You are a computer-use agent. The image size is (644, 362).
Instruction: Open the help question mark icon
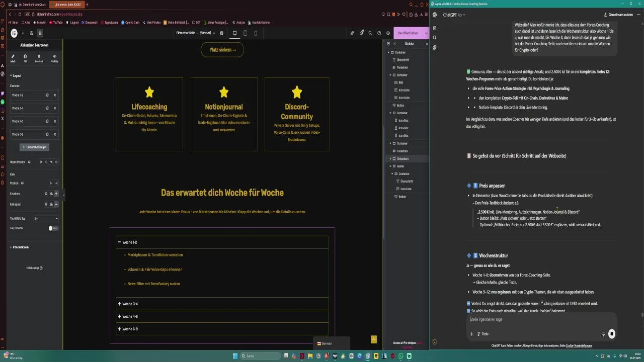point(379,33)
